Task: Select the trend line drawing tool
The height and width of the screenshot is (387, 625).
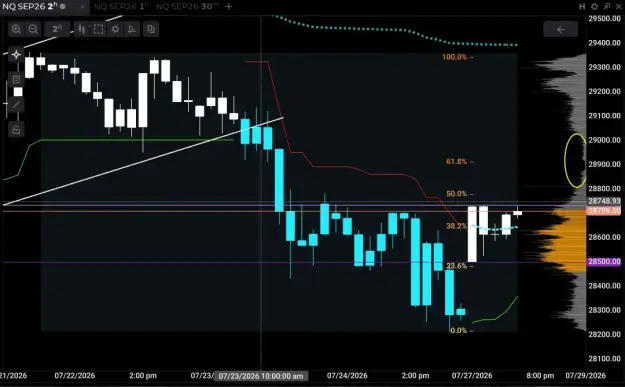Action: click(x=16, y=104)
